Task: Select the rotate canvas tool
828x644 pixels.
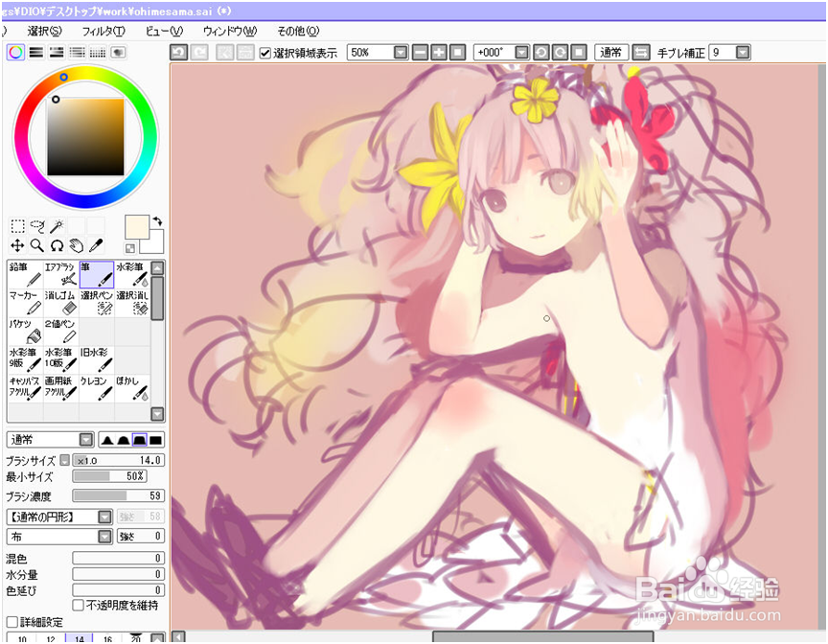Action: coord(57,245)
